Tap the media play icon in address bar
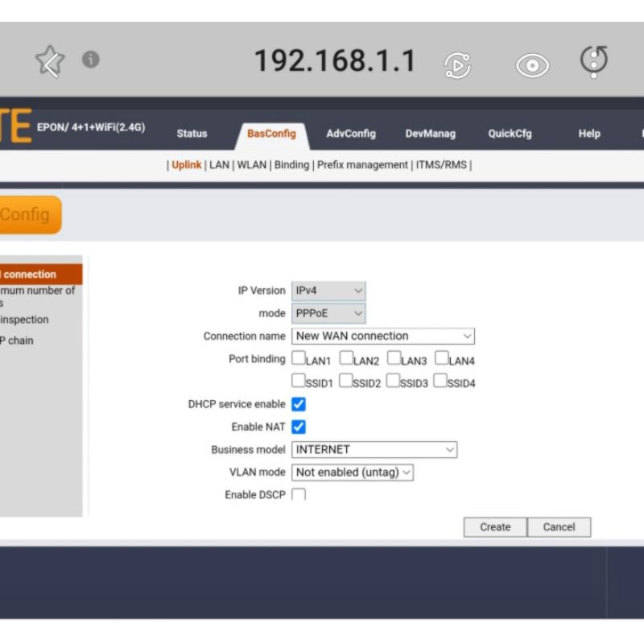 pos(457,64)
